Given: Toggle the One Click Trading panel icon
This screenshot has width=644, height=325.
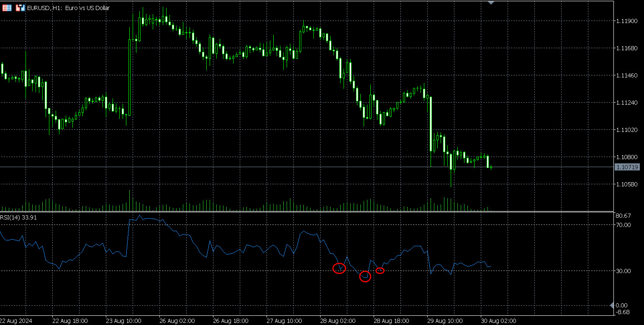Looking at the screenshot, I should tap(20, 8).
